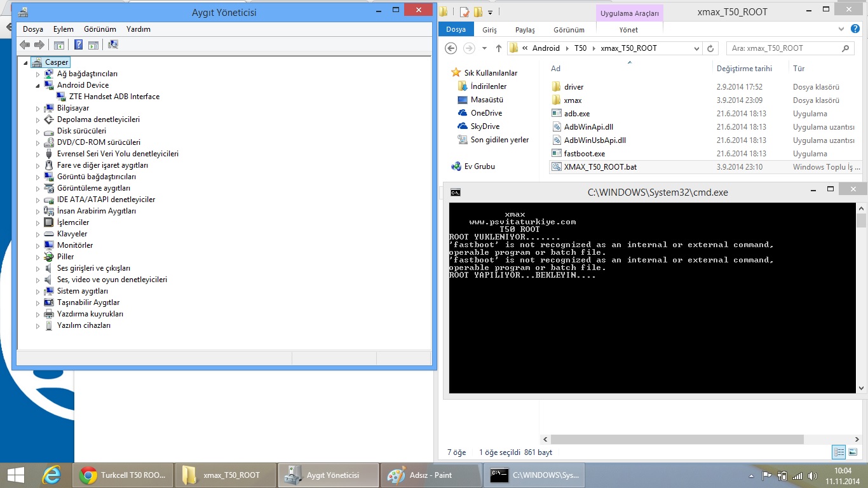Click Scan for hardware changes icon
The height and width of the screenshot is (488, 868).
point(113,44)
